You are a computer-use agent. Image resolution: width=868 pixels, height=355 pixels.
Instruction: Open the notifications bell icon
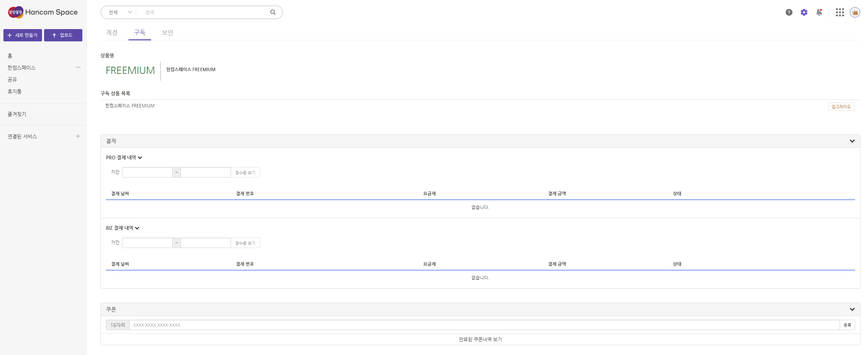819,12
